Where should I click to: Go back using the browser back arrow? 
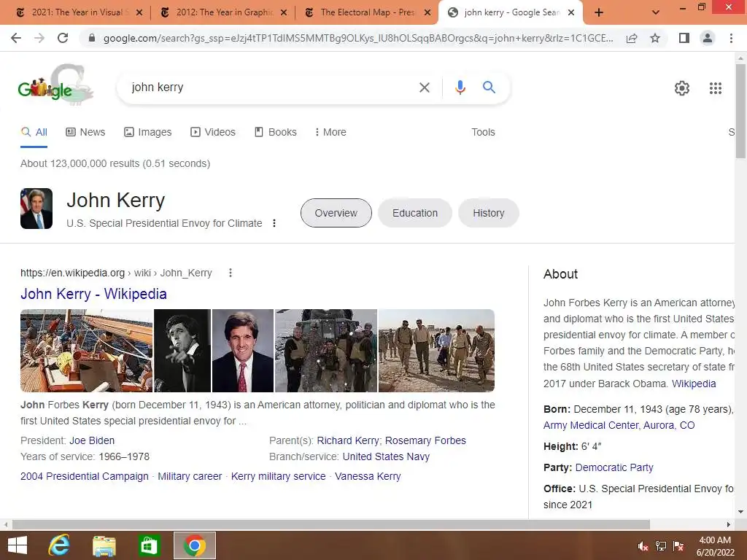click(x=16, y=38)
